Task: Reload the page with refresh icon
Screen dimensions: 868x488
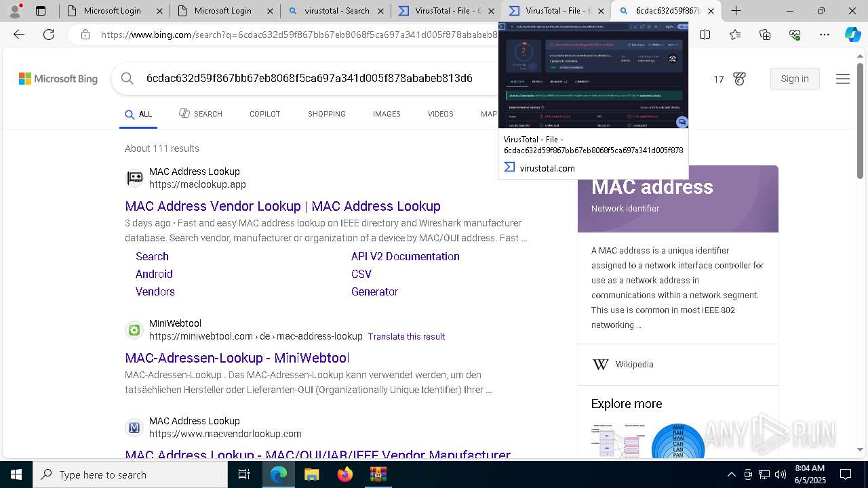Action: point(49,35)
